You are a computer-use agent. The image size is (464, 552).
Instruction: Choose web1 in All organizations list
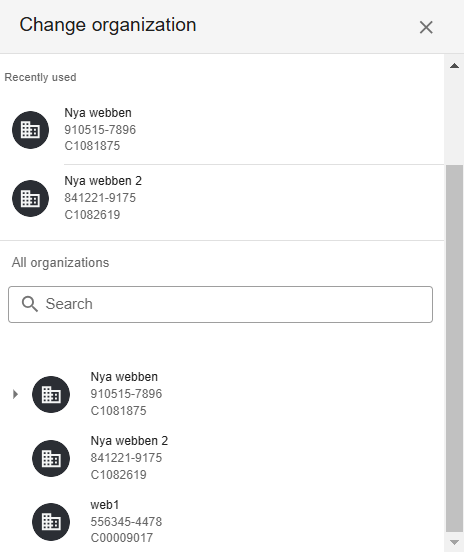coord(105,505)
